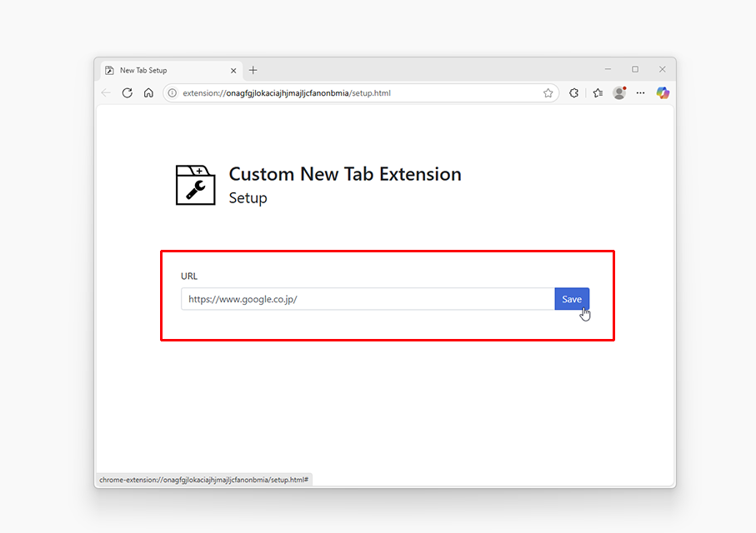Open the user profile avatar

pyautogui.click(x=619, y=93)
